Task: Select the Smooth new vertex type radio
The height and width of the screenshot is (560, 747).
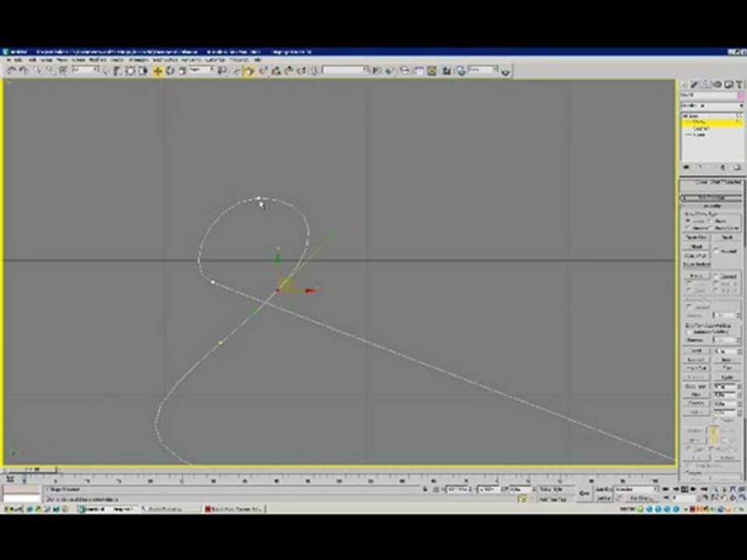Action: (x=689, y=229)
